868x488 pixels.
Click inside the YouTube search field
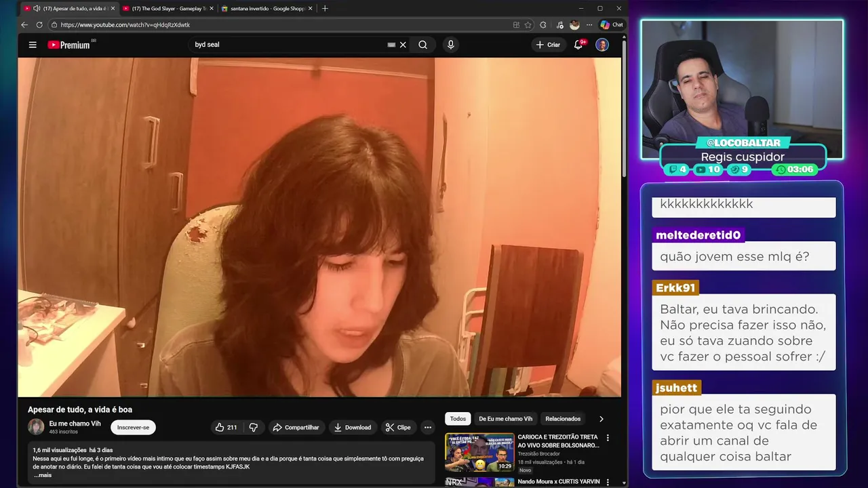coord(288,45)
